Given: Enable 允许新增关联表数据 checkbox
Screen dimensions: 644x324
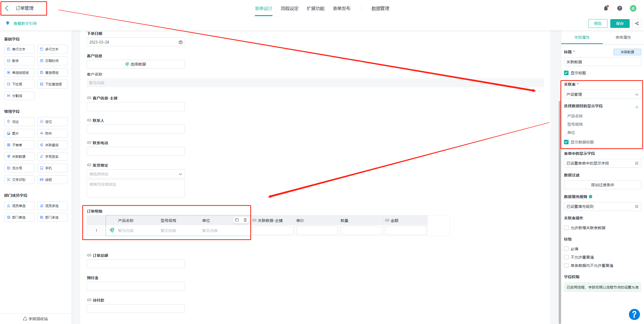Looking at the screenshot, I should click(x=566, y=228).
